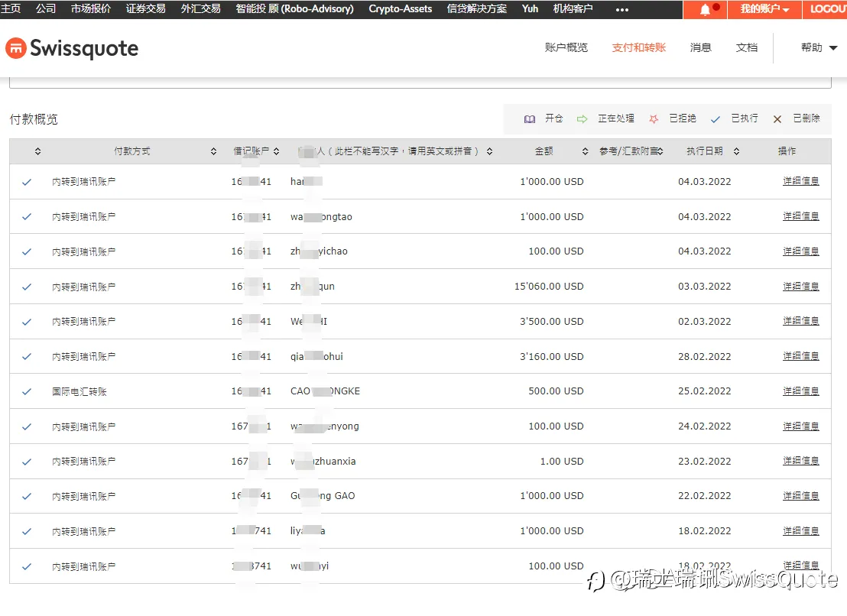Image resolution: width=847 pixels, height=616 pixels.
Task: Sort table by 借记账户 column
Action: 276,151
